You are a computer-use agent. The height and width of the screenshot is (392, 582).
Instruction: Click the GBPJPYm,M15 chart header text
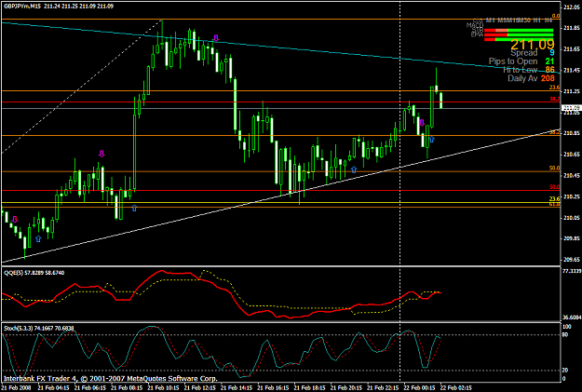pos(59,6)
